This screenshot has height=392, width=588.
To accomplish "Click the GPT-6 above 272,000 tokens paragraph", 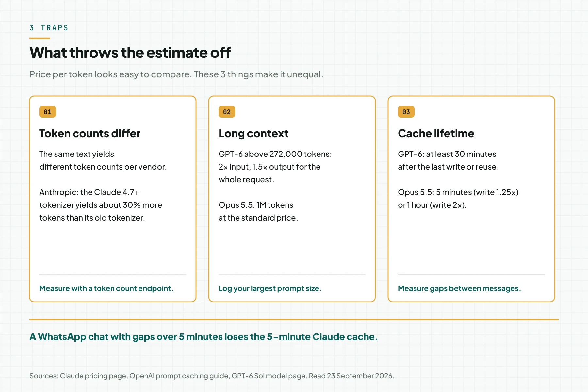I will 275,167.
